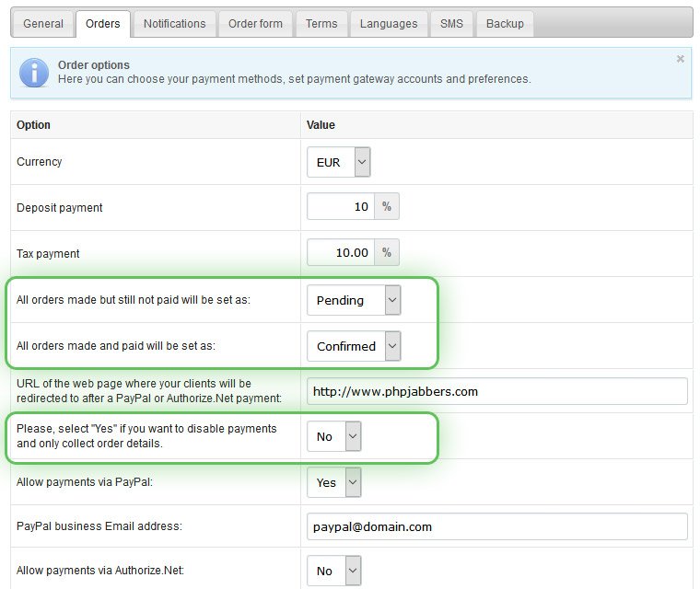Image resolution: width=700 pixels, height=589 pixels.
Task: Click the Tax payment input field
Action: [x=341, y=252]
